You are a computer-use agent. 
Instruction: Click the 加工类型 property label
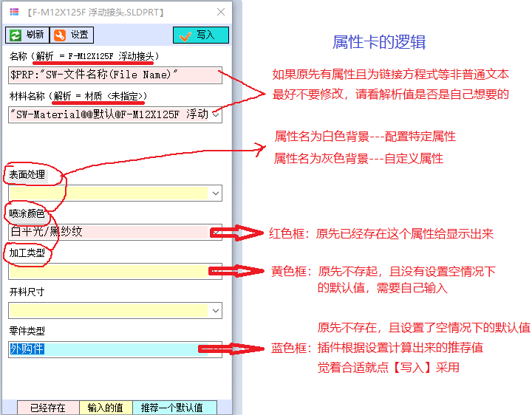tap(27, 253)
